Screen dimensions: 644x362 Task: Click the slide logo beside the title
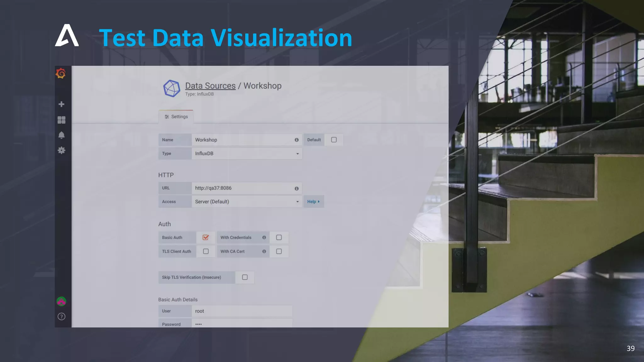click(x=67, y=35)
